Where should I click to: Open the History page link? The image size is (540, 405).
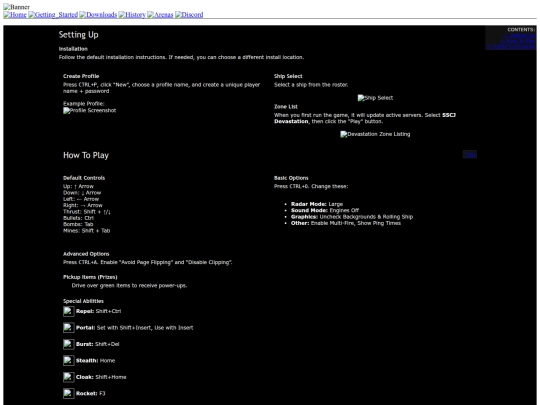point(132,14)
